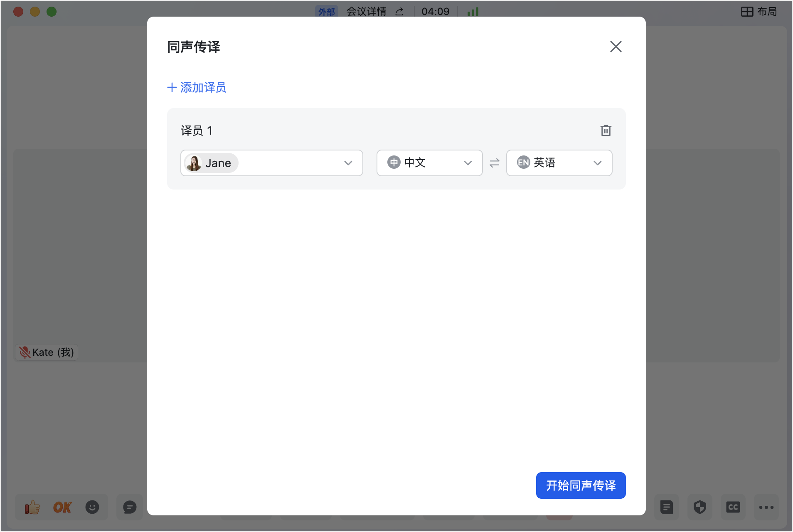The width and height of the screenshot is (793, 532).
Task: Start interpretation with 开始同声传译 button
Action: [580, 485]
